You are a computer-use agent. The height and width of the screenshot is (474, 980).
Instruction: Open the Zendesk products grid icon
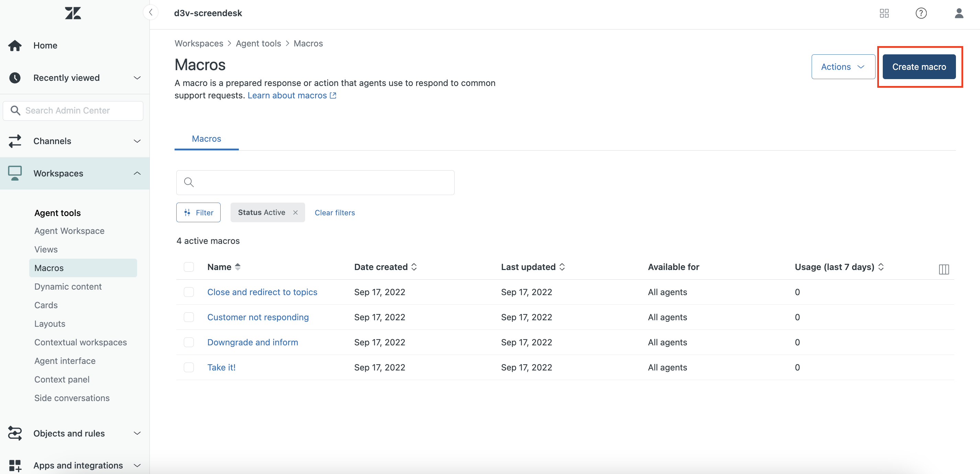point(884,13)
